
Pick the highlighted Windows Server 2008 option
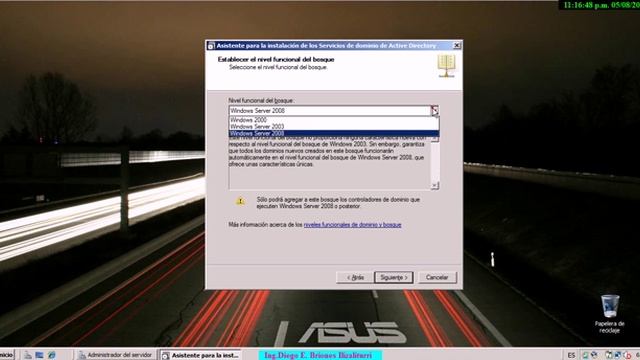[333, 133]
